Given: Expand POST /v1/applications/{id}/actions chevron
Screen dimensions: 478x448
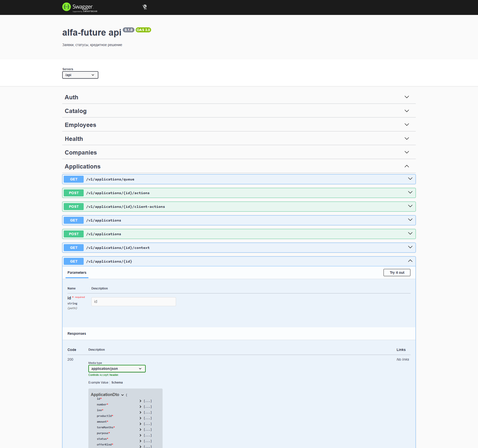Looking at the screenshot, I should (x=410, y=192).
